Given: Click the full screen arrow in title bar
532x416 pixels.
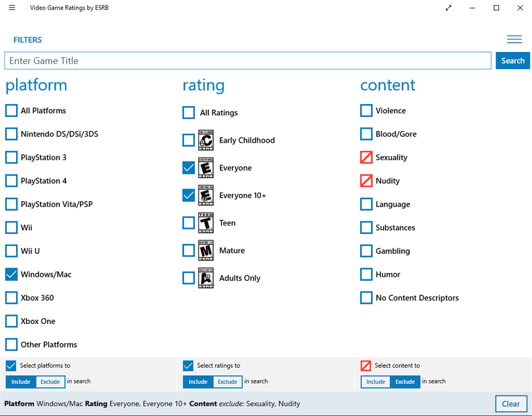Looking at the screenshot, I should [448, 8].
